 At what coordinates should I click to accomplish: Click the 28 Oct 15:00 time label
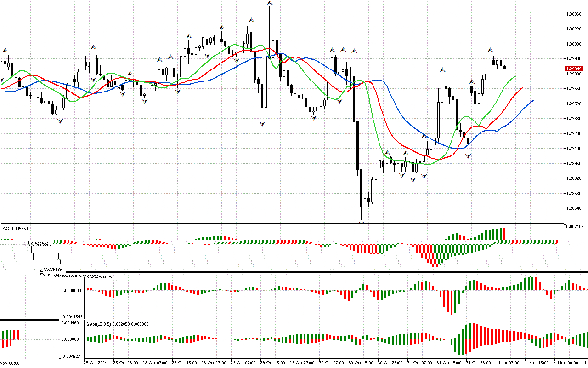185,363
